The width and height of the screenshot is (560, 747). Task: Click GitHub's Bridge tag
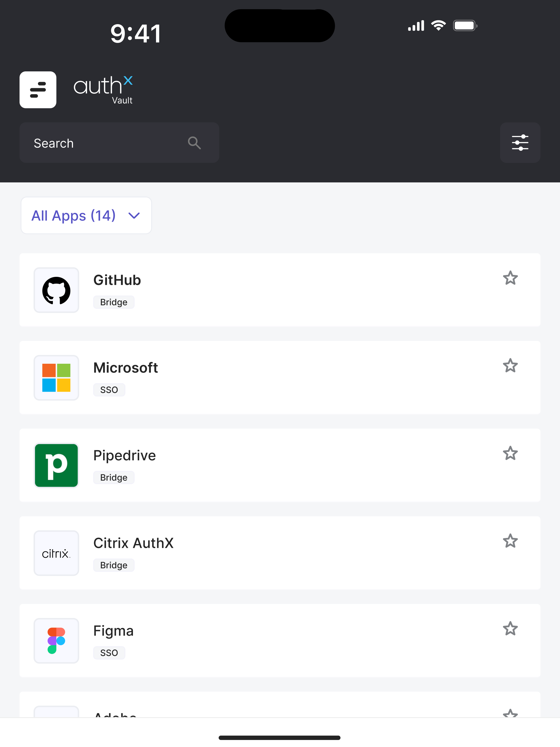click(114, 302)
